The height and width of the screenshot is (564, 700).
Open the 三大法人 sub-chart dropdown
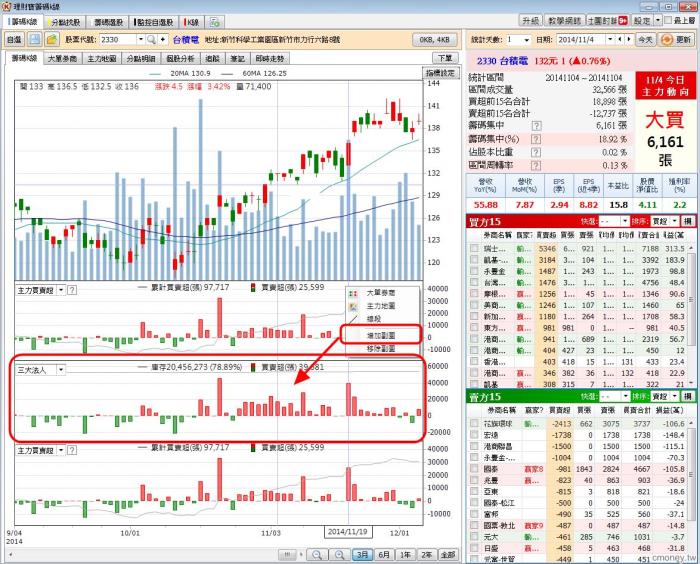[x=61, y=370]
